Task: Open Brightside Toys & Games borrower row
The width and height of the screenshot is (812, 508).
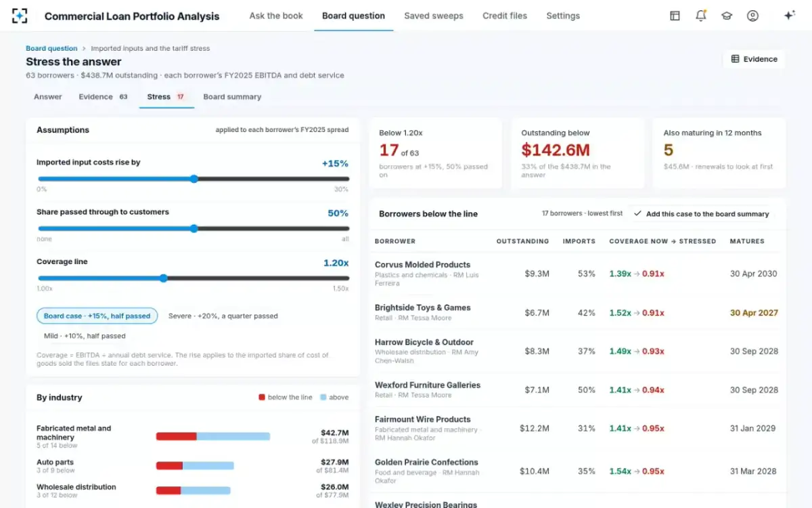Action: [x=578, y=312]
